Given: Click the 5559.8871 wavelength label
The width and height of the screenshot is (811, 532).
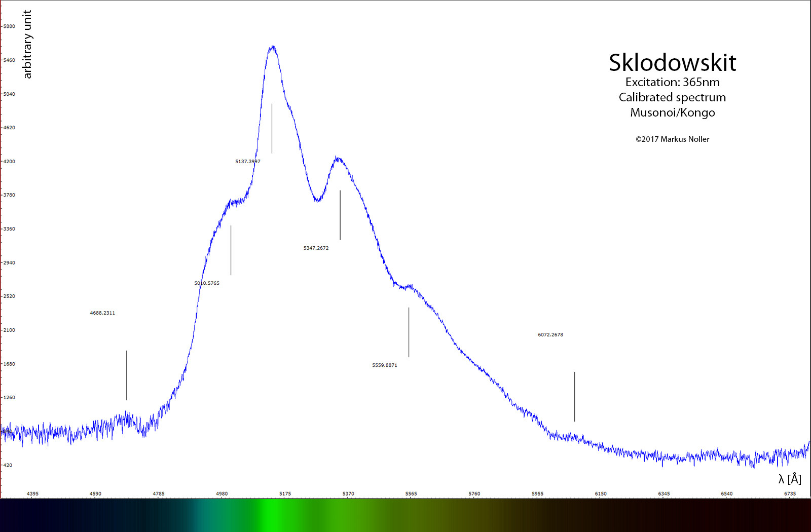Looking at the screenshot, I should 385,365.
